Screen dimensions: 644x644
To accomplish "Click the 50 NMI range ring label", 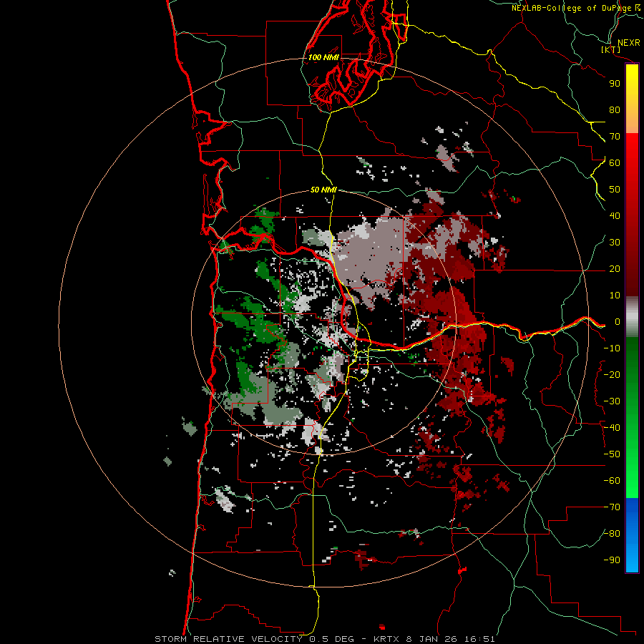I will tap(323, 190).
